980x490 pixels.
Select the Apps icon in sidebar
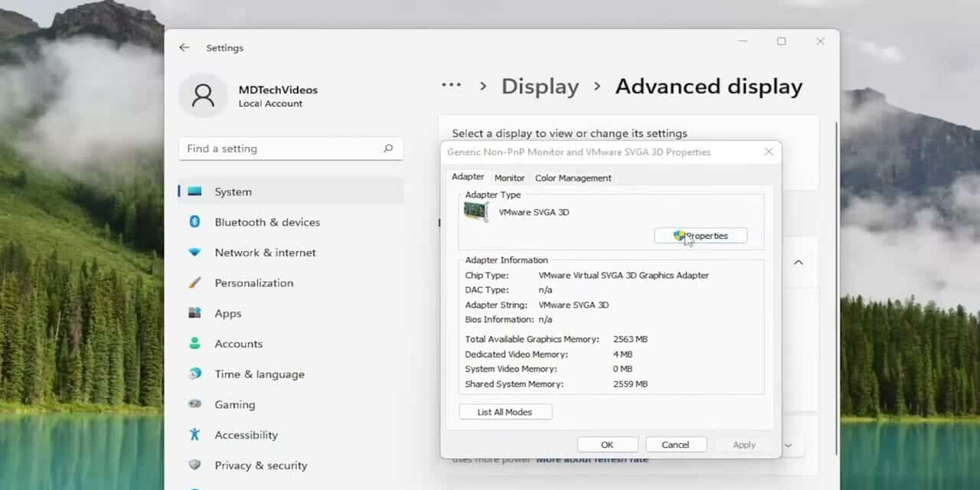[x=194, y=313]
